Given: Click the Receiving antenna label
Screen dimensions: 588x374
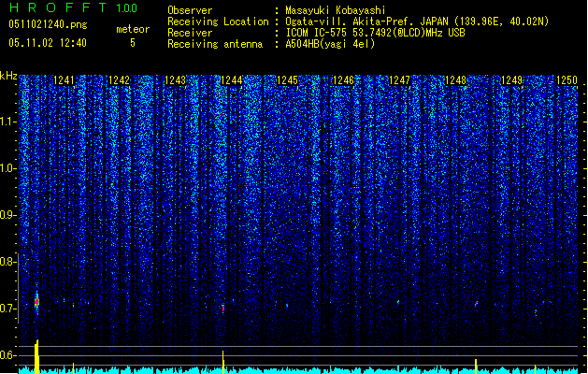Looking at the screenshot, I should click(x=215, y=44).
